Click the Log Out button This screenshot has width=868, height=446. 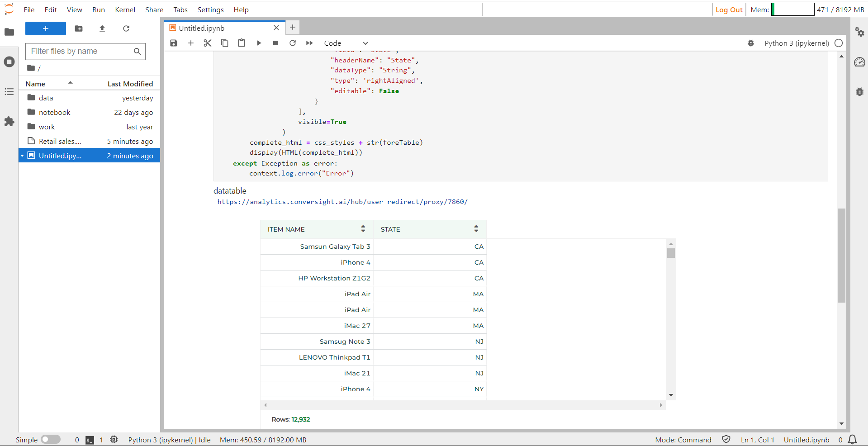(729, 9)
